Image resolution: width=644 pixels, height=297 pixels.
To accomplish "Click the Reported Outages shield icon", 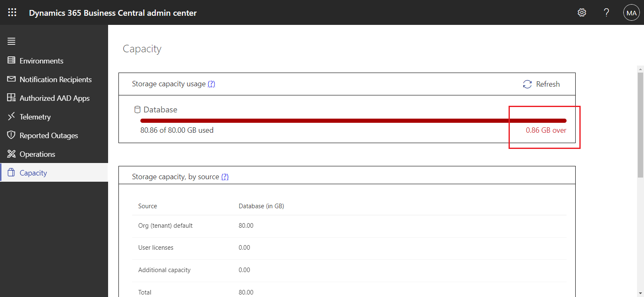I will click(x=11, y=135).
